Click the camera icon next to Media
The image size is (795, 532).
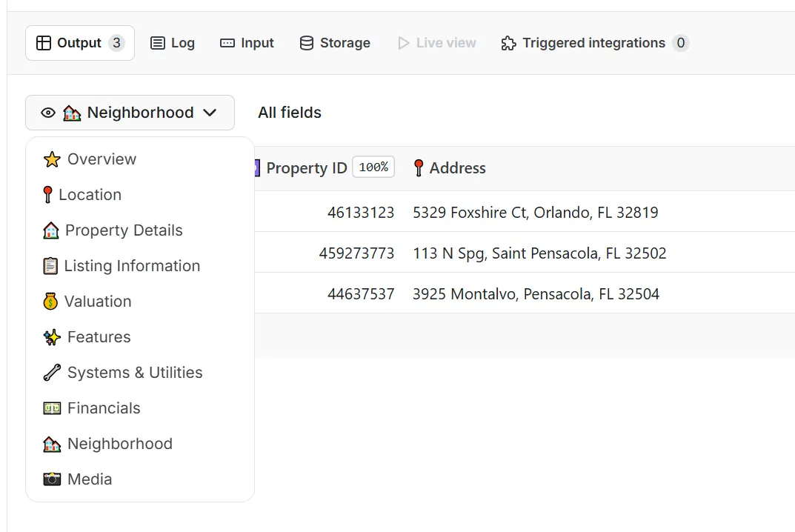50,479
